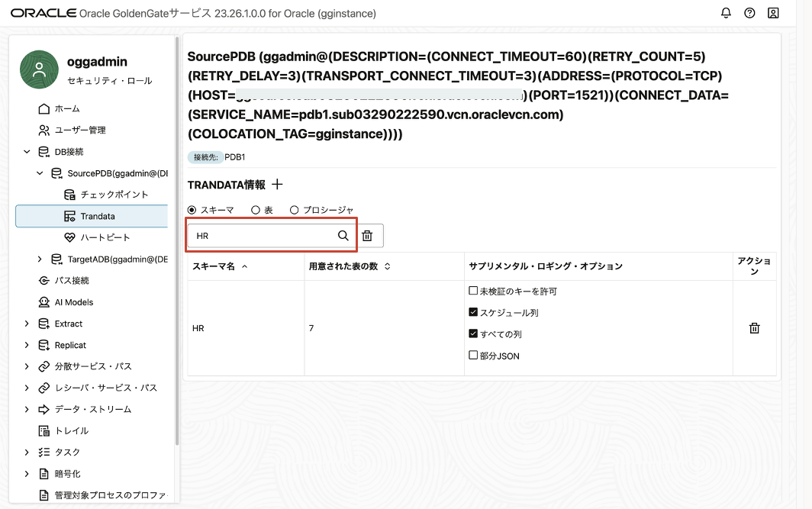Screen dimensions: 812x509
Task: Click the plus icon beside TRANDATA情報
Action: click(277, 185)
